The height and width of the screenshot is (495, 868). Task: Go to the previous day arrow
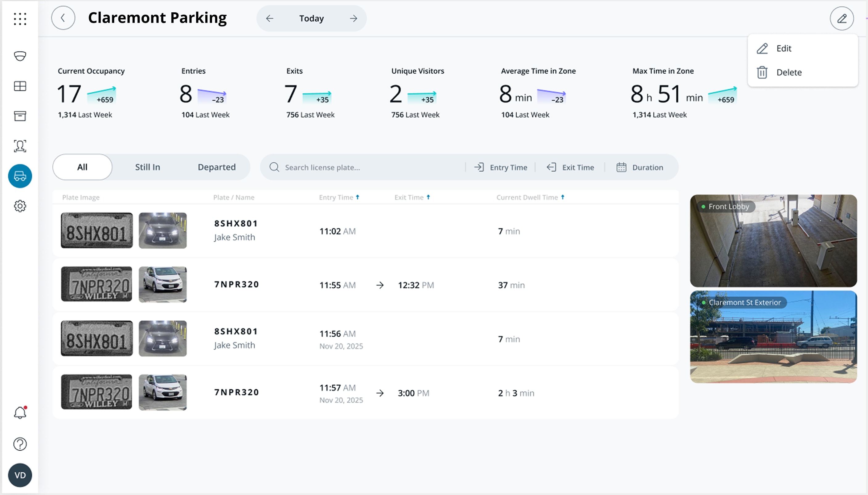pos(270,18)
